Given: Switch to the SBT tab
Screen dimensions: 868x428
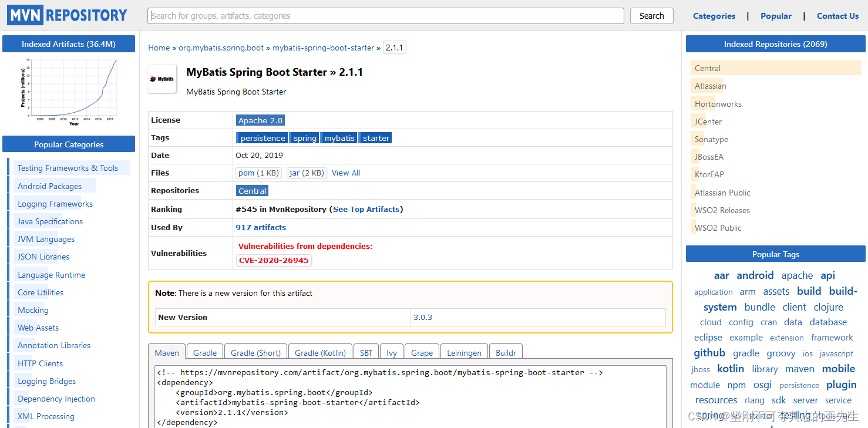Looking at the screenshot, I should pos(366,352).
